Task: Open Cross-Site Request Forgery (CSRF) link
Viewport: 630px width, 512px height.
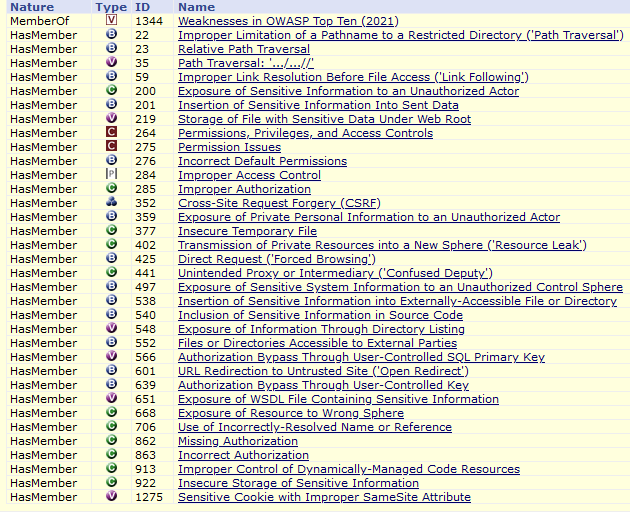Action: (279, 203)
